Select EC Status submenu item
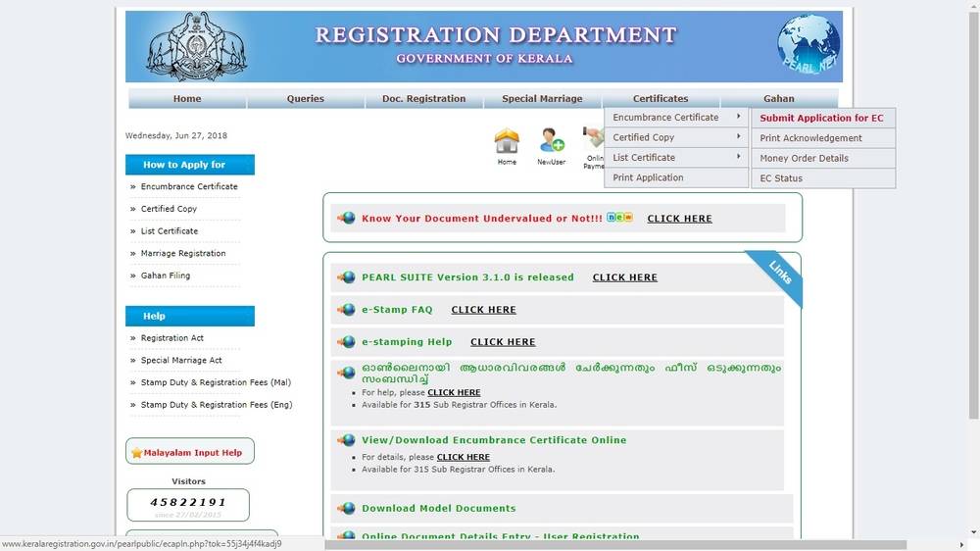Screen dimensions: 980x551 823,177
